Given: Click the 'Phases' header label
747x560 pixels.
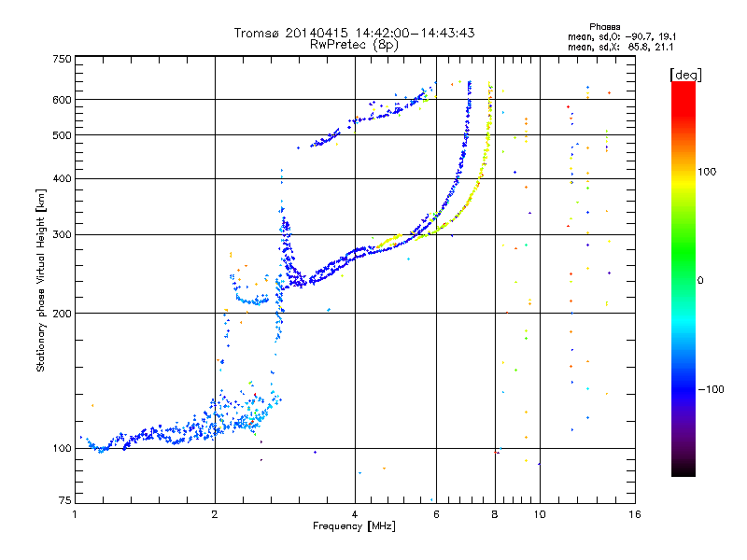Looking at the screenshot, I should click(x=604, y=27).
